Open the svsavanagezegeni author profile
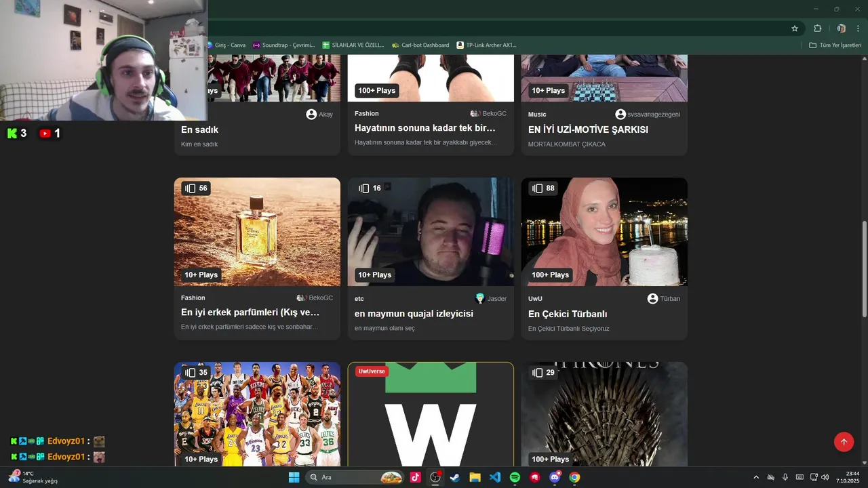This screenshot has height=488, width=868. pos(648,114)
